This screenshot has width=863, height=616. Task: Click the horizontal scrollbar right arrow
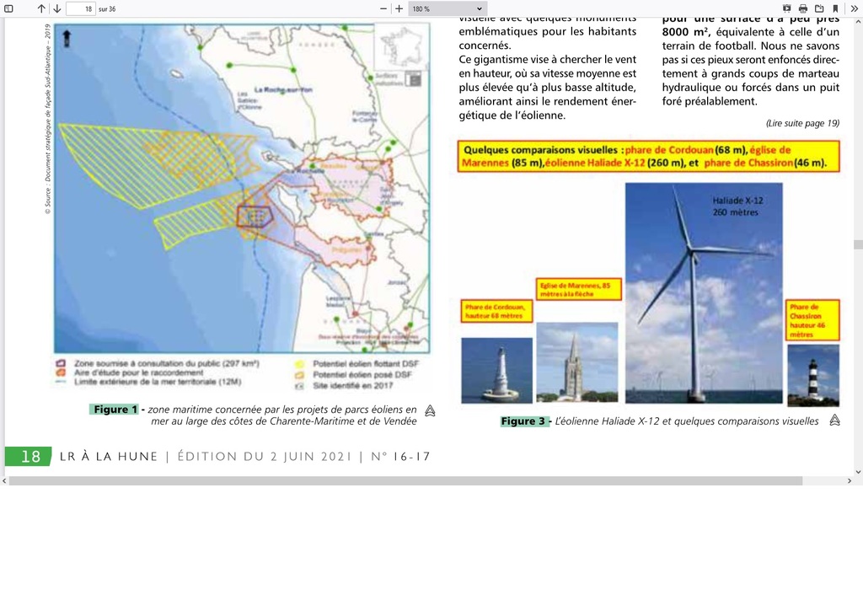tap(850, 481)
